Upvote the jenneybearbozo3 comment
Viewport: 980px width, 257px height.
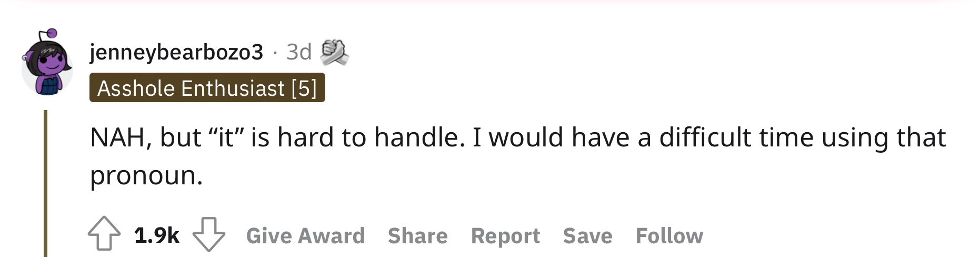tap(104, 234)
